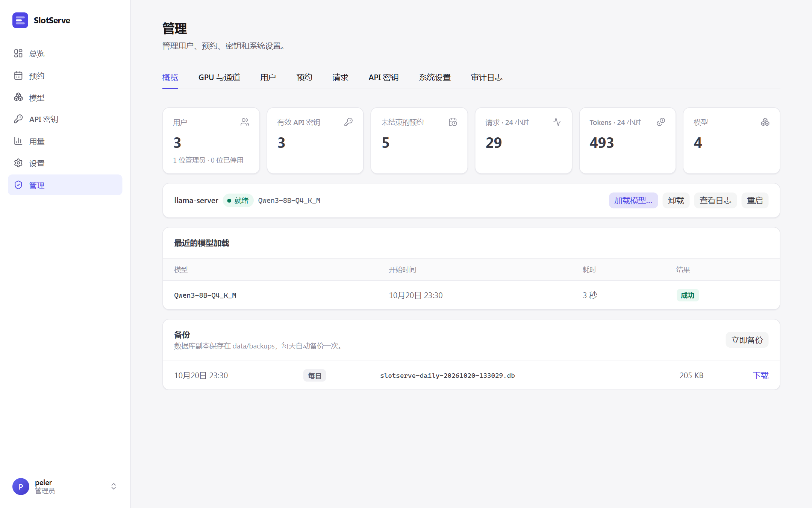Click the calendar-clock icon on 未结束的预约 card
The width and height of the screenshot is (812, 508).
453,122
